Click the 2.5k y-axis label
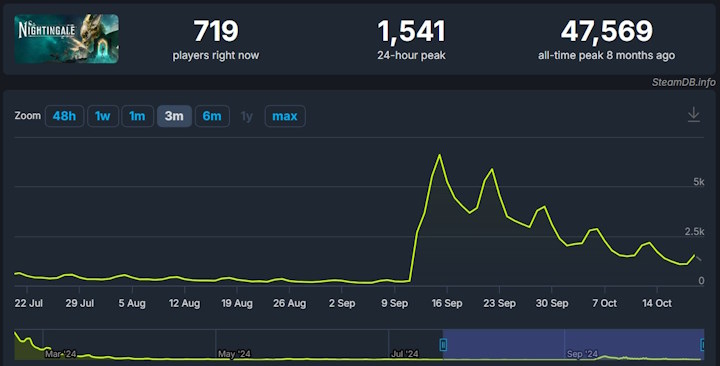Screen dimensions: 720x366 [695, 231]
